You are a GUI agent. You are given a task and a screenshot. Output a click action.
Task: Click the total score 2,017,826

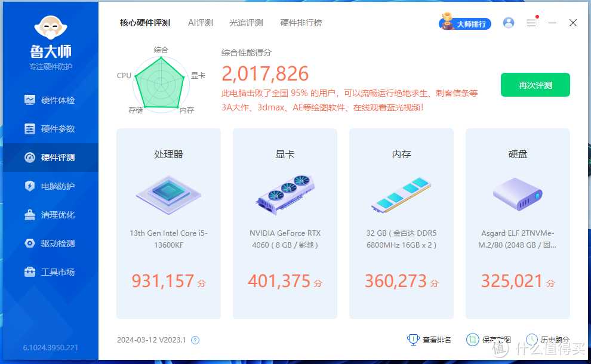(265, 74)
